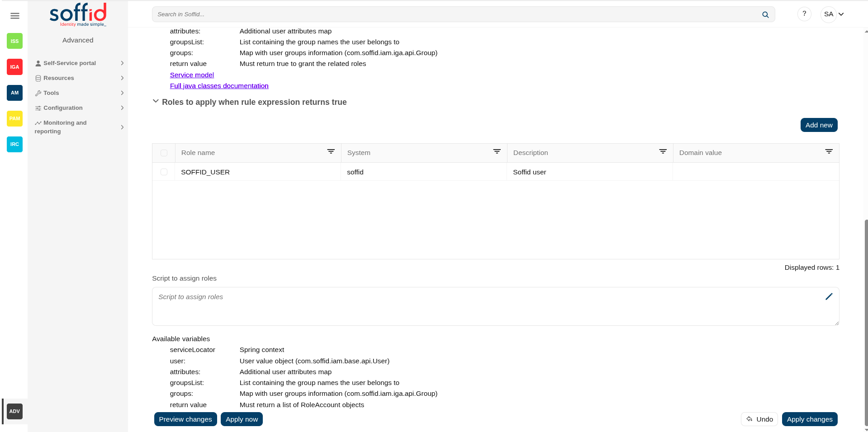The height and width of the screenshot is (432, 868).
Task: Click the Advanced sidebar heading
Action: (x=78, y=40)
